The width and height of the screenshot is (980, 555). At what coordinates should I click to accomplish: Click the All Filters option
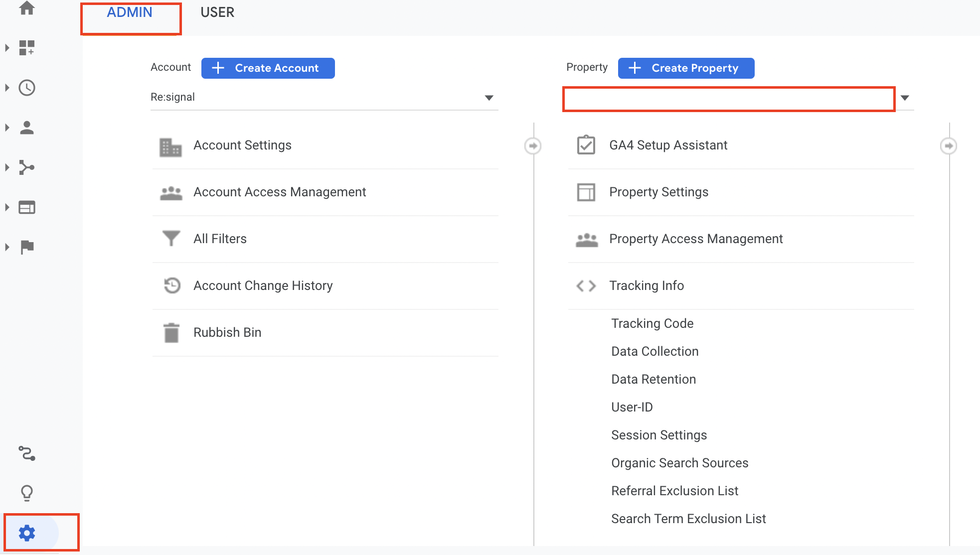click(220, 238)
